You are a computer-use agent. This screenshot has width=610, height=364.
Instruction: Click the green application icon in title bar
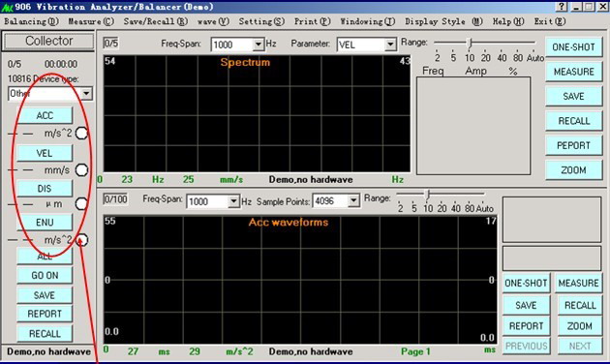click(x=8, y=7)
